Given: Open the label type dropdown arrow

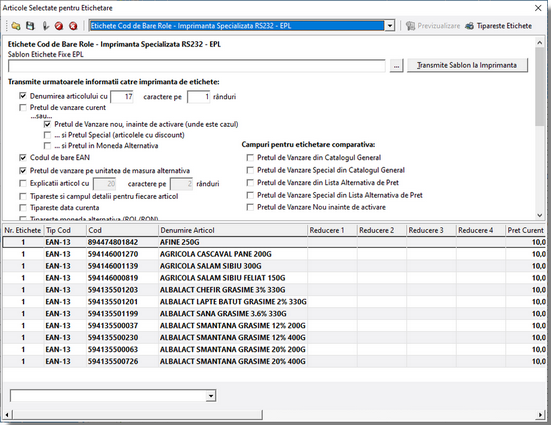Looking at the screenshot, I should click(x=389, y=26).
